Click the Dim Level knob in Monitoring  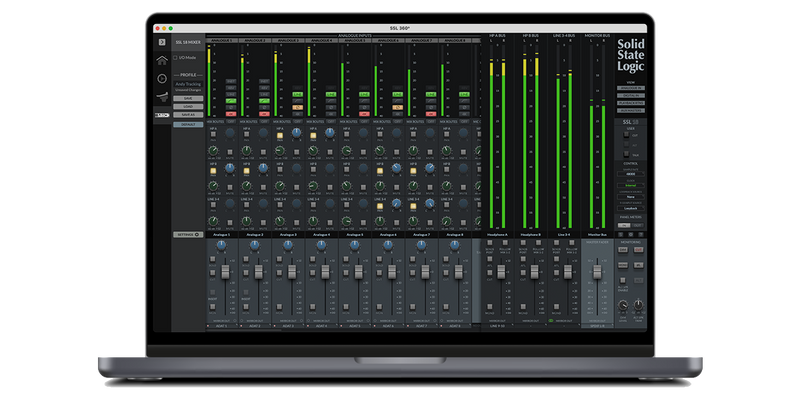tap(623, 305)
